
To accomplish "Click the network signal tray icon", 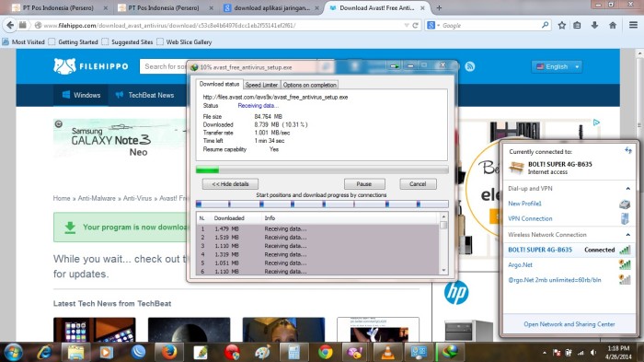I will 581,353.
